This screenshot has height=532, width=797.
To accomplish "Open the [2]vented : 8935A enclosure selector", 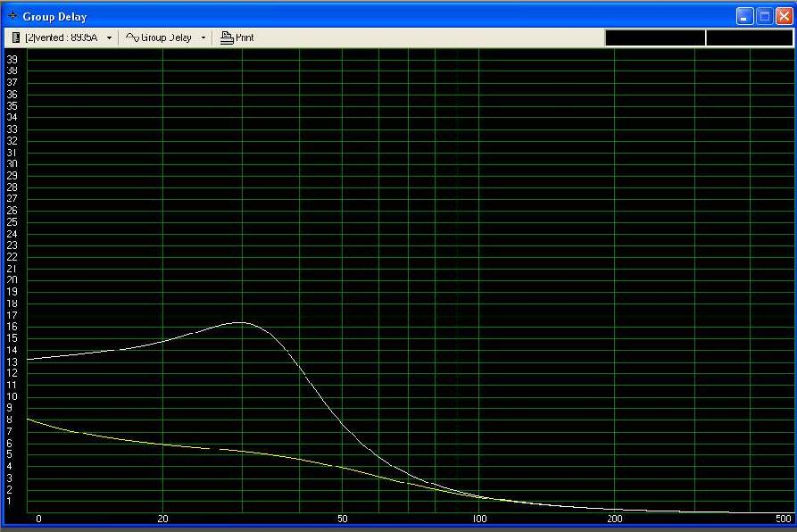I will tap(56, 37).
